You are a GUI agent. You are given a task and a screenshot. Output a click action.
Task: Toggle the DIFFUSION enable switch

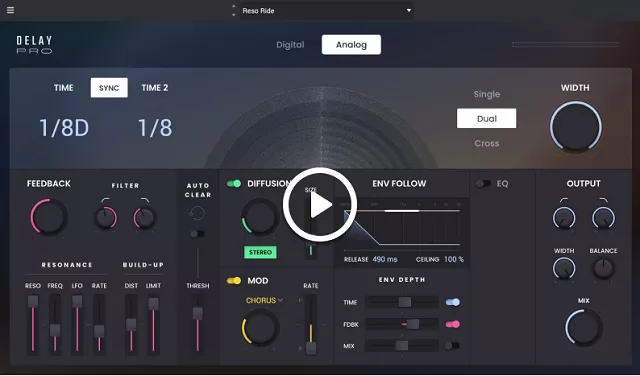pyautogui.click(x=234, y=184)
